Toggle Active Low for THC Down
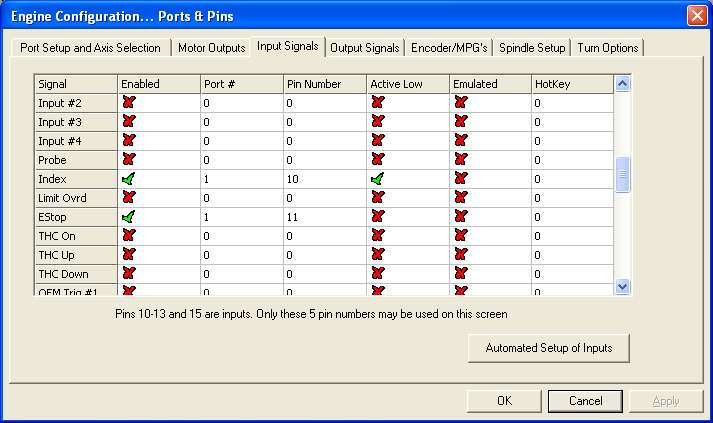Screen dimensions: 713x423 click(x=378, y=274)
